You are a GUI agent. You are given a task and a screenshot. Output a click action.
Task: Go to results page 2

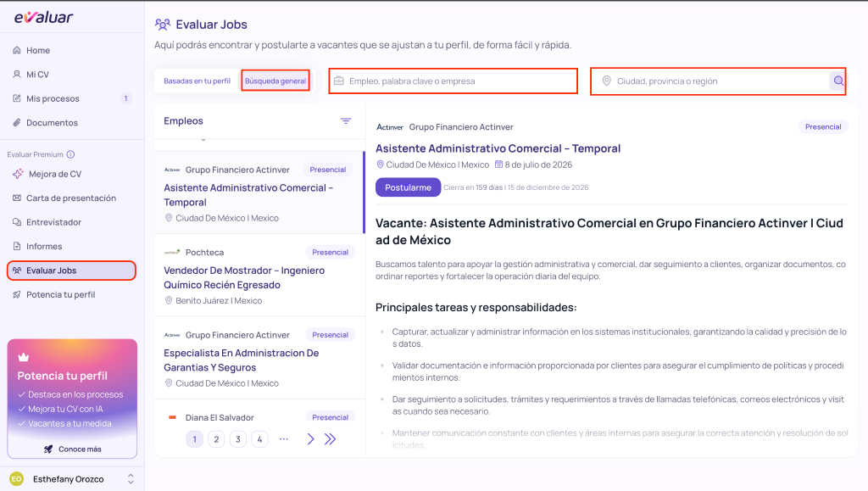pyautogui.click(x=216, y=439)
